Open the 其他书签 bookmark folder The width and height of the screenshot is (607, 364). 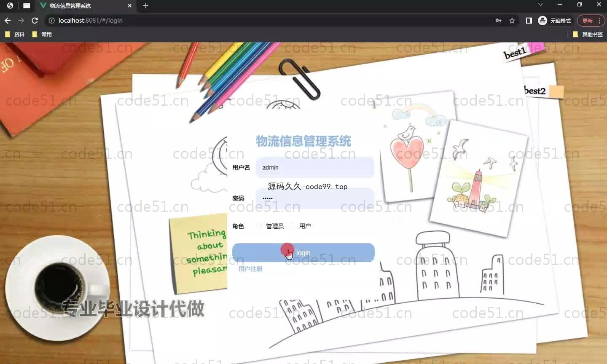[588, 34]
